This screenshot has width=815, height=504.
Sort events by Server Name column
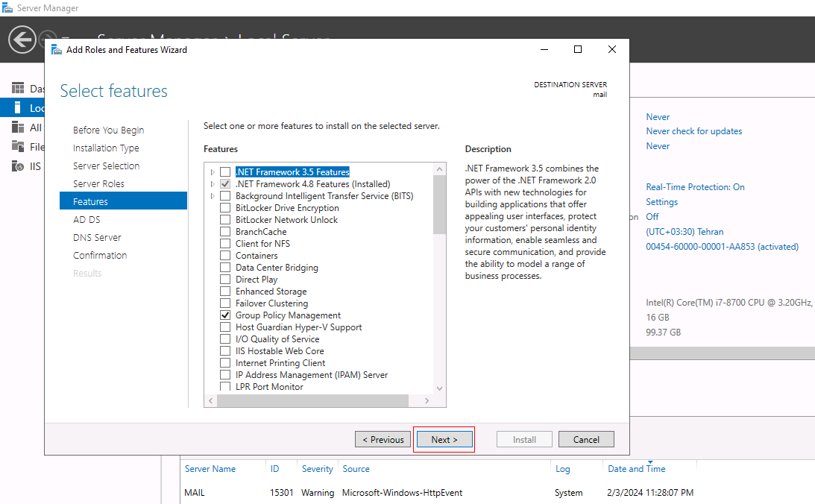(x=210, y=469)
